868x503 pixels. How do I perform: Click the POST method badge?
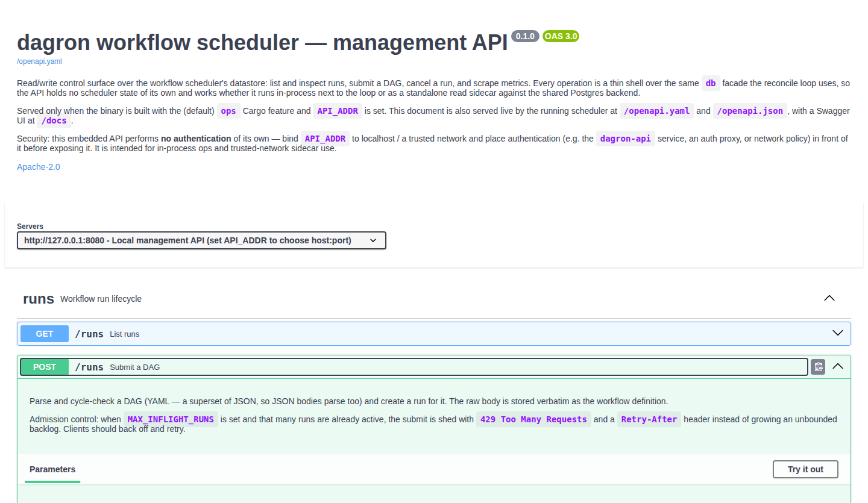(x=45, y=367)
